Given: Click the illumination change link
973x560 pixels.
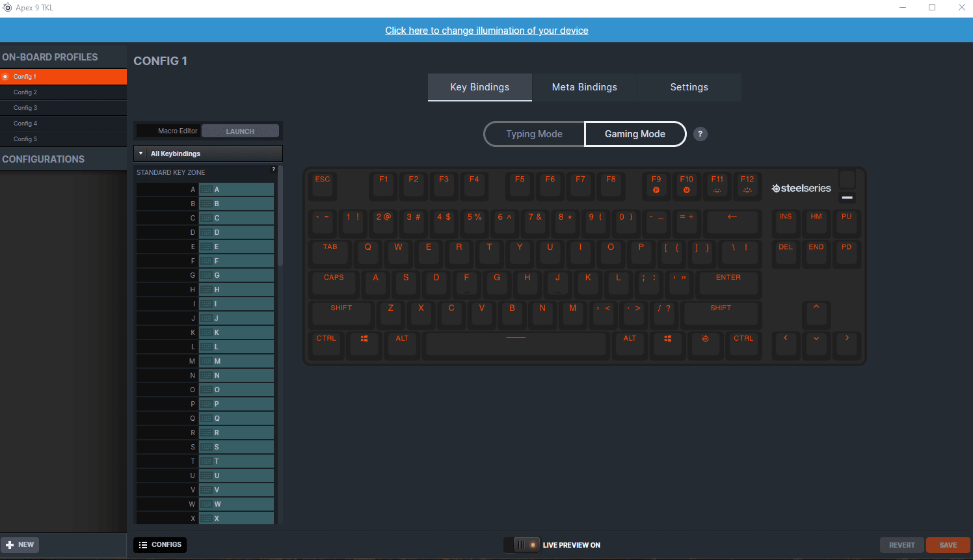Looking at the screenshot, I should pos(486,31).
